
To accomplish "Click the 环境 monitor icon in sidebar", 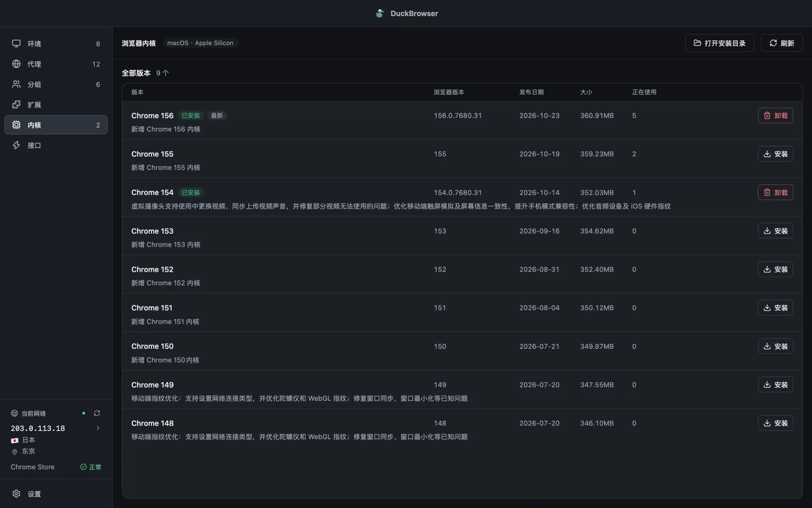I will [16, 44].
